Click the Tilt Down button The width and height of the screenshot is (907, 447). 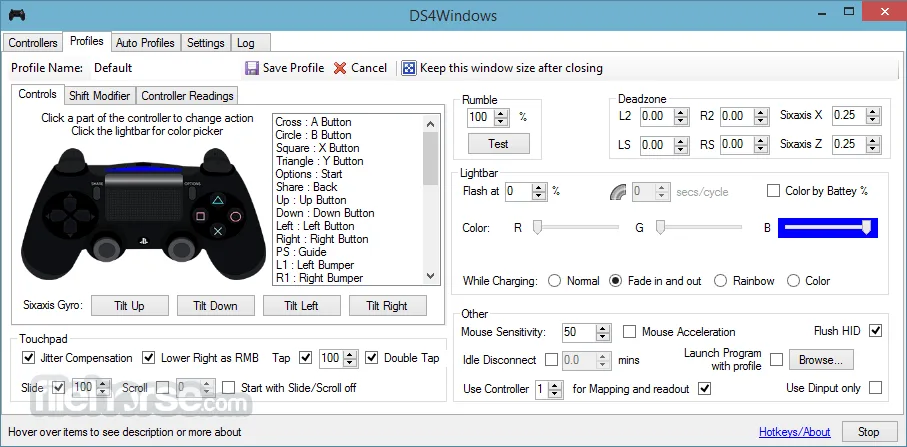(x=215, y=306)
